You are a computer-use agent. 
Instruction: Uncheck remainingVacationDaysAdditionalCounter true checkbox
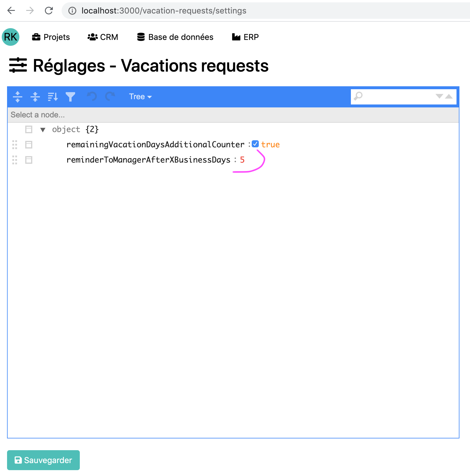point(255,144)
